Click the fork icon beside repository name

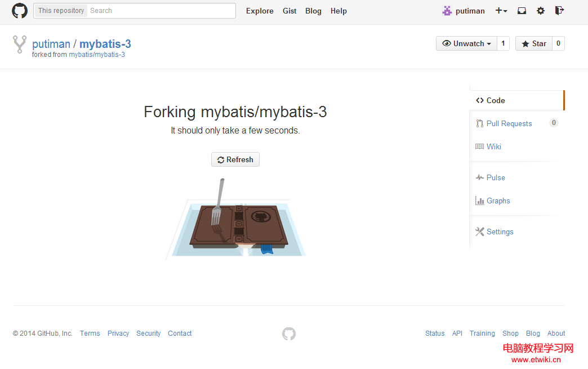pos(20,45)
